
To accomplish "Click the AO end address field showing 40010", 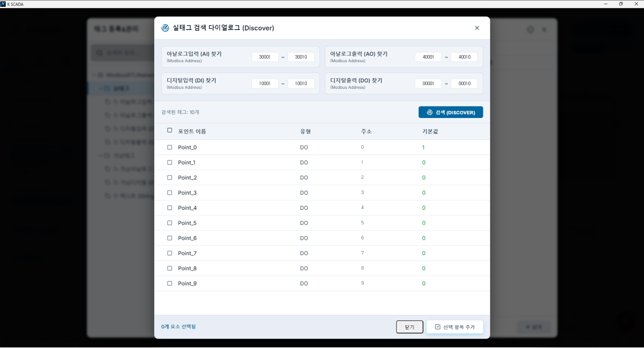I will coord(464,57).
